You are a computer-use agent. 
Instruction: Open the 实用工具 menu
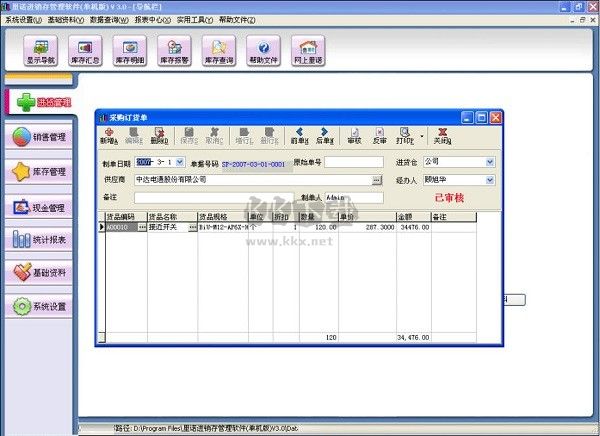194,19
